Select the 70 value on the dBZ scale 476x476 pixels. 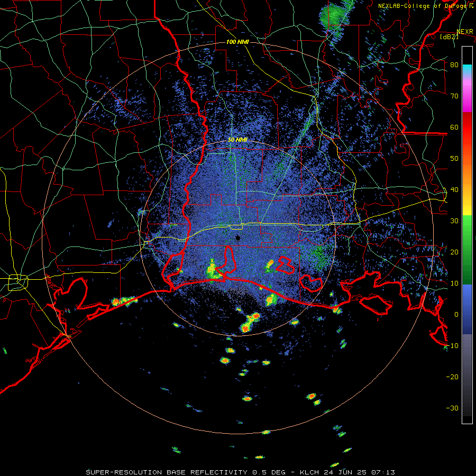click(x=454, y=96)
